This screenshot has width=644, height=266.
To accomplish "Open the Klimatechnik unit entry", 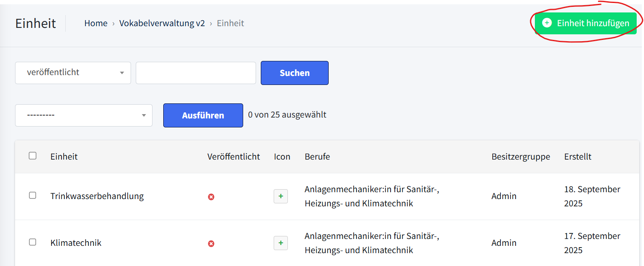I will coord(76,243).
